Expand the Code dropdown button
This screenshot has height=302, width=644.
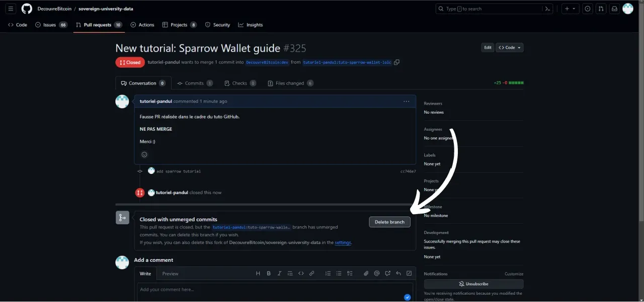[510, 47]
